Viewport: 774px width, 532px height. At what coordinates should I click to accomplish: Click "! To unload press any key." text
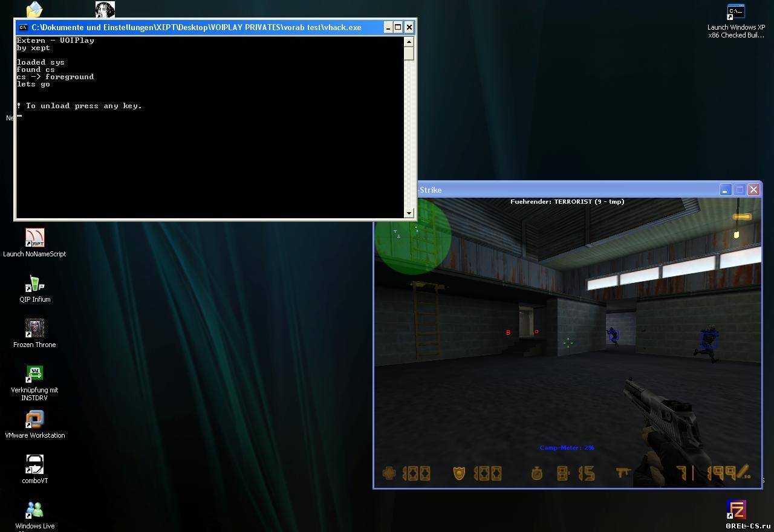79,106
